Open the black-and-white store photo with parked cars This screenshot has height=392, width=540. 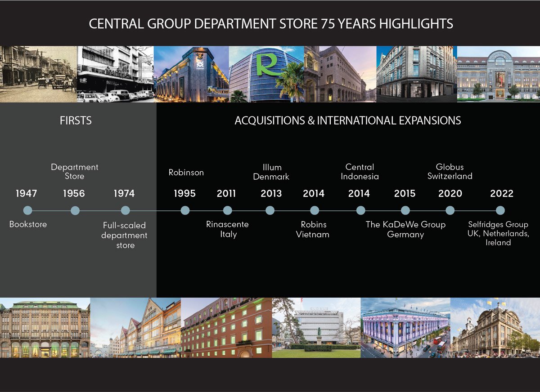116,74
